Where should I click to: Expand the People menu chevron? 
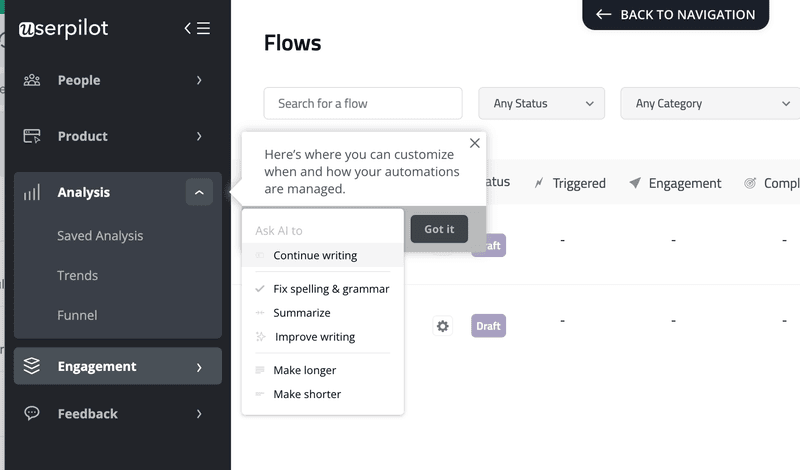pyautogui.click(x=199, y=80)
